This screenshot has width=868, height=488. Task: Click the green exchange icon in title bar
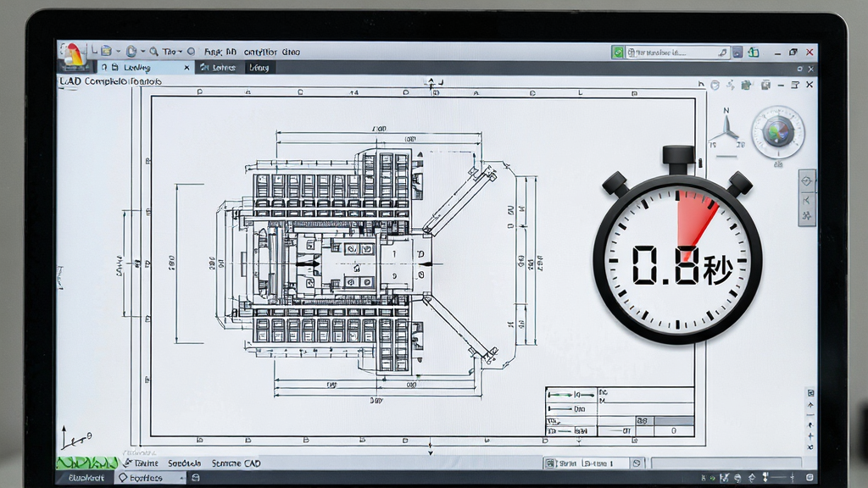(x=754, y=53)
